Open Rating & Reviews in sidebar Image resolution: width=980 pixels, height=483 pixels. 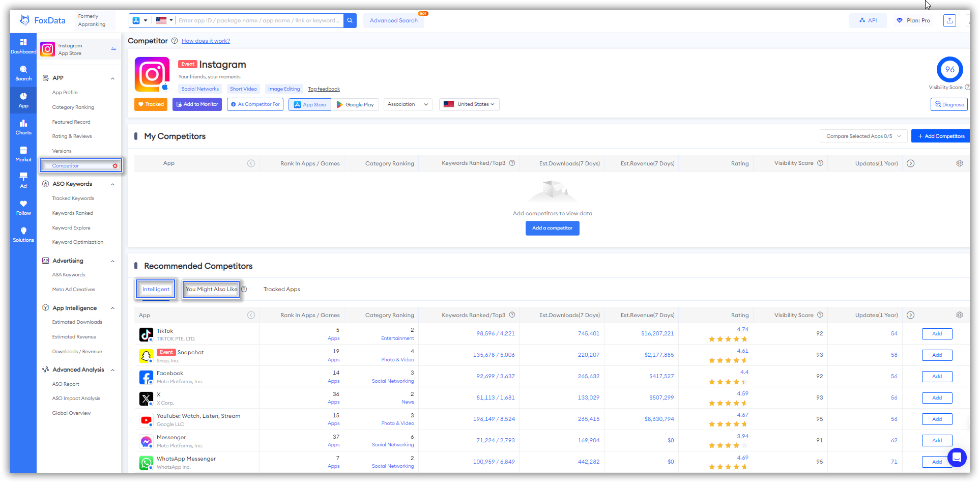point(72,136)
